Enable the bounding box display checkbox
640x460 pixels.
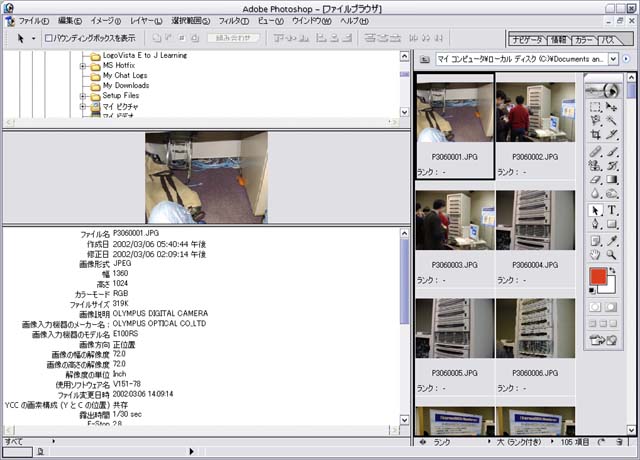click(50, 38)
